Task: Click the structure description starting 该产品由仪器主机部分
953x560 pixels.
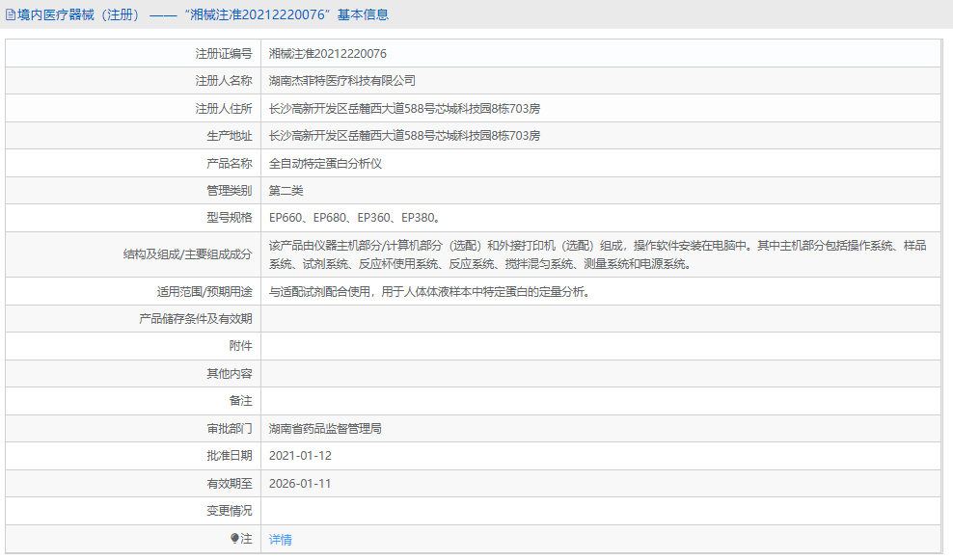Action: pyautogui.click(x=597, y=254)
